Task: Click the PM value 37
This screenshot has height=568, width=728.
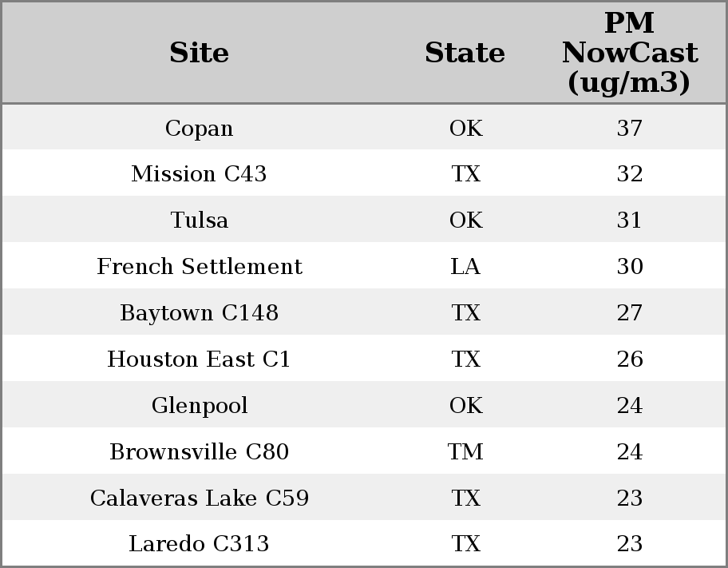Action: tap(629, 128)
